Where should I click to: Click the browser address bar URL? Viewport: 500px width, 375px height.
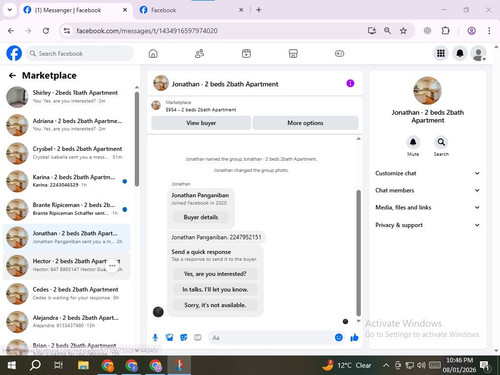click(x=147, y=31)
